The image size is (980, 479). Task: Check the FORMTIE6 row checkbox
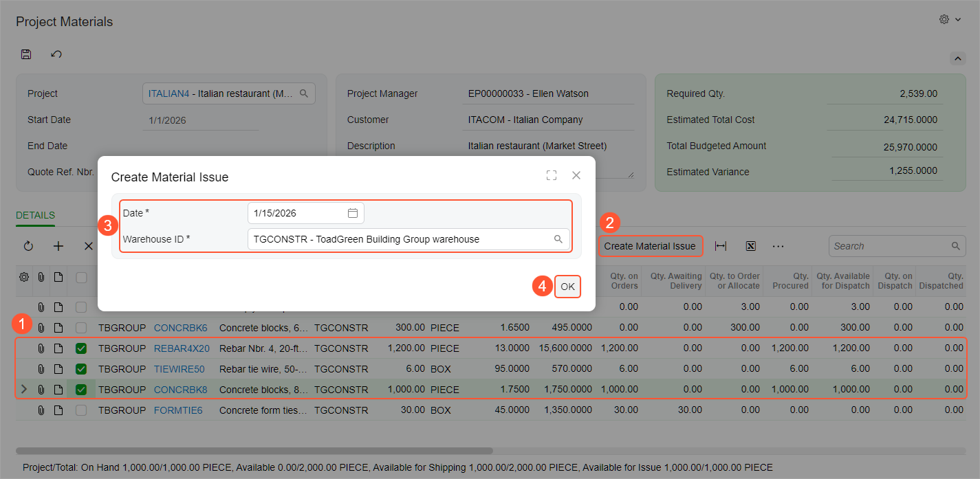[x=81, y=410]
